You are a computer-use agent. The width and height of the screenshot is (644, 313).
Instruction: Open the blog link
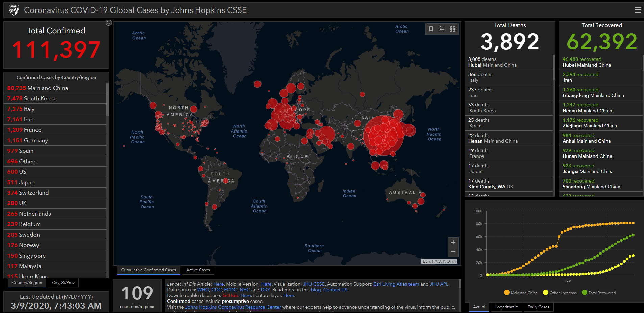[316, 290]
